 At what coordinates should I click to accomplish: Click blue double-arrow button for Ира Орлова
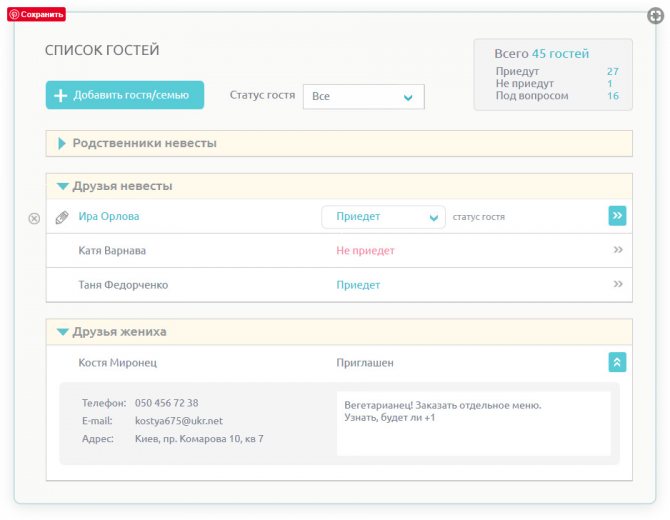pyautogui.click(x=617, y=216)
